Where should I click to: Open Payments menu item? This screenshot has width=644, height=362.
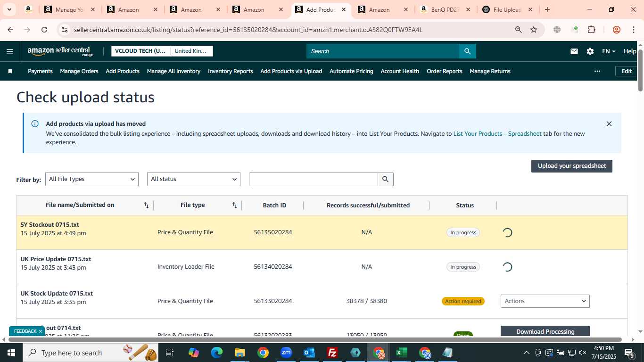coord(40,71)
